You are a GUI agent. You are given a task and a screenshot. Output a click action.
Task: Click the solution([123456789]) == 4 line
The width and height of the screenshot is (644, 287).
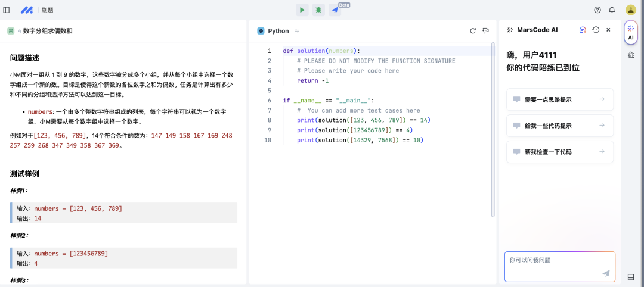(x=355, y=130)
